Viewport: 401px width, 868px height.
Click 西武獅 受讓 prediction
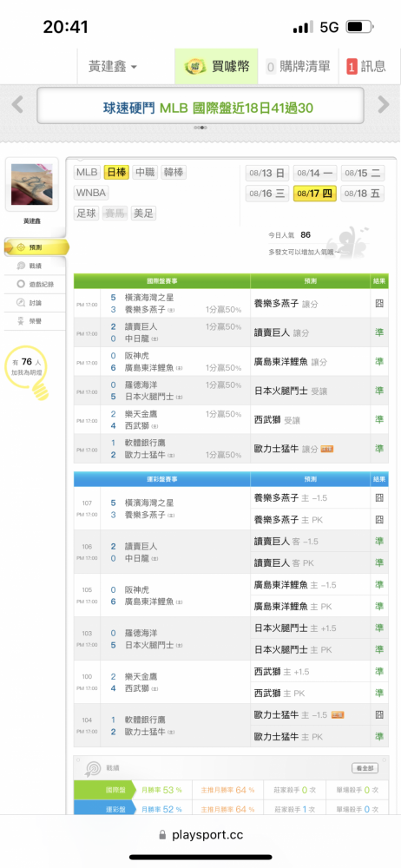click(277, 420)
